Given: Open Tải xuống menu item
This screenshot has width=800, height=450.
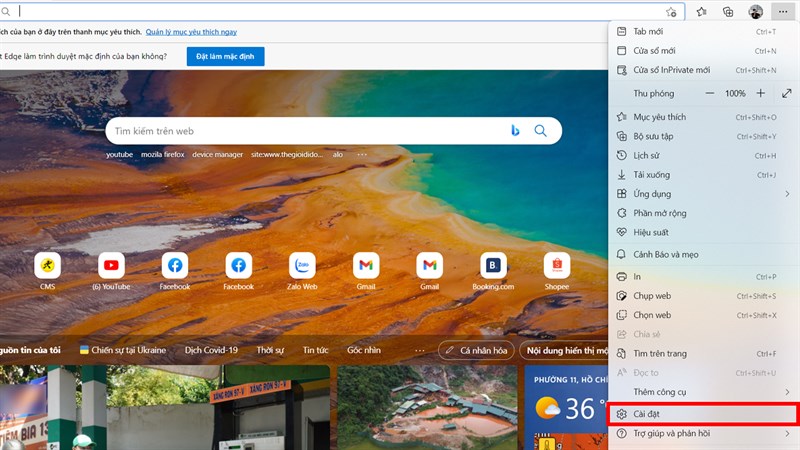Looking at the screenshot, I should point(703,175).
